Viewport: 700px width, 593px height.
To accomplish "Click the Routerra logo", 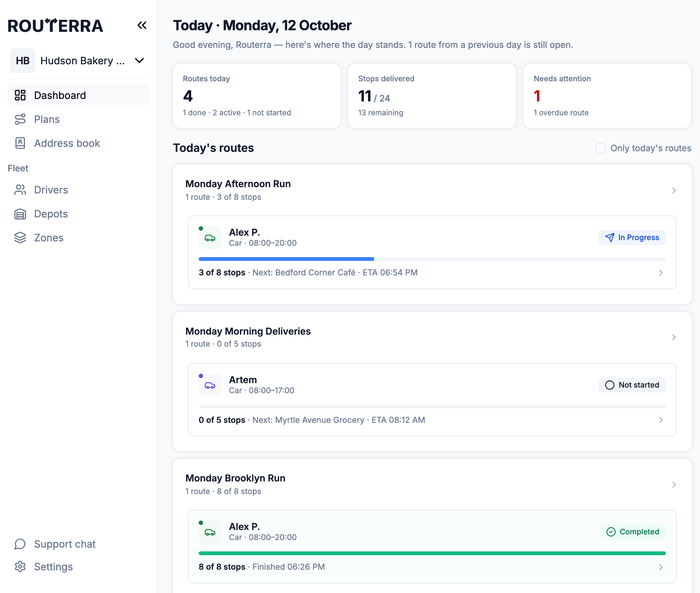I will 55,26.
